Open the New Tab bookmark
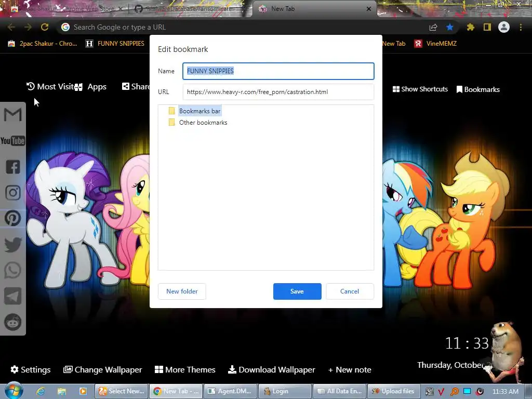The width and height of the screenshot is (532, 399). pyautogui.click(x=394, y=44)
